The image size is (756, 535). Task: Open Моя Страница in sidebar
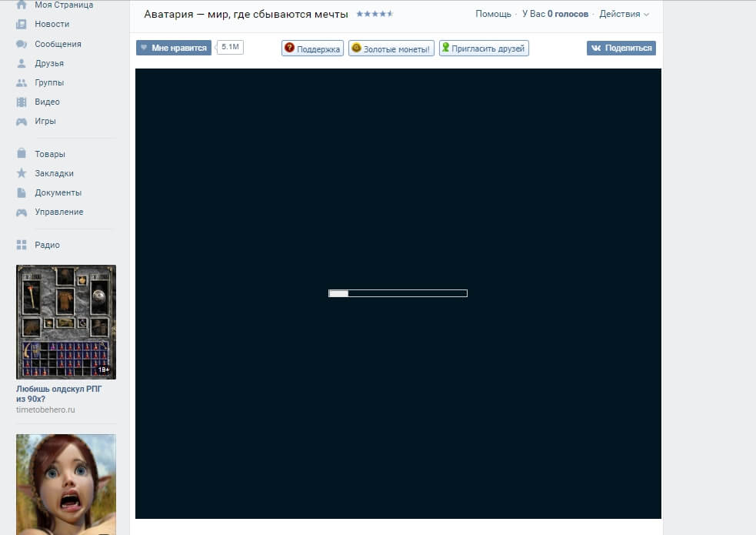pos(64,5)
